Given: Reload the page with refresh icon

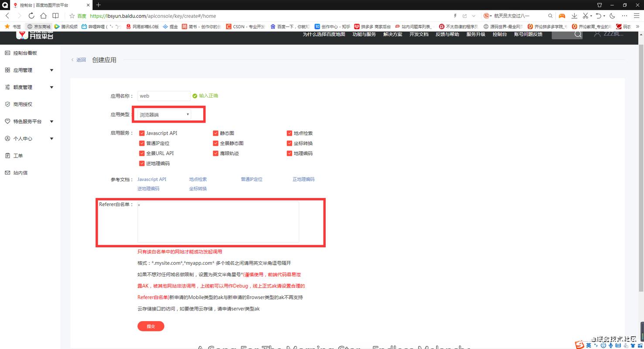Looking at the screenshot, I should pyautogui.click(x=31, y=16).
